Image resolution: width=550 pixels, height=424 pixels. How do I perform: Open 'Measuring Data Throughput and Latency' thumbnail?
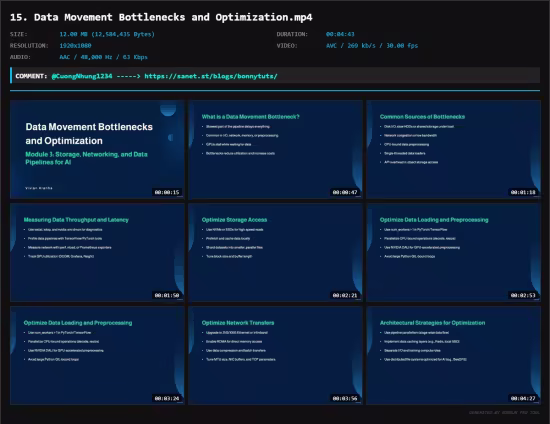tap(97, 253)
